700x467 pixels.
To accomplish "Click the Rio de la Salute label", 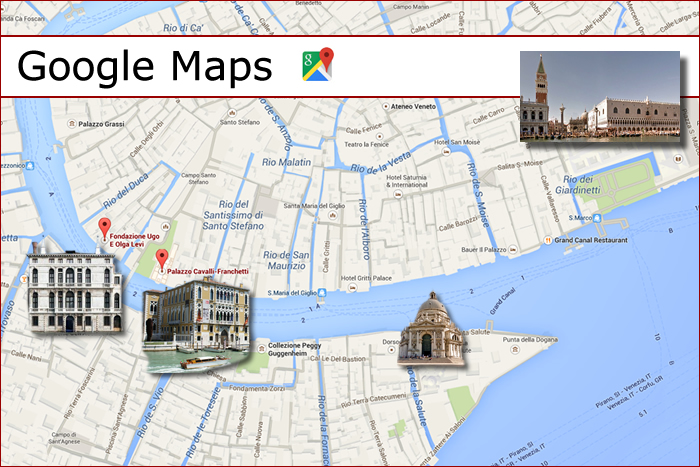I will (x=416, y=398).
